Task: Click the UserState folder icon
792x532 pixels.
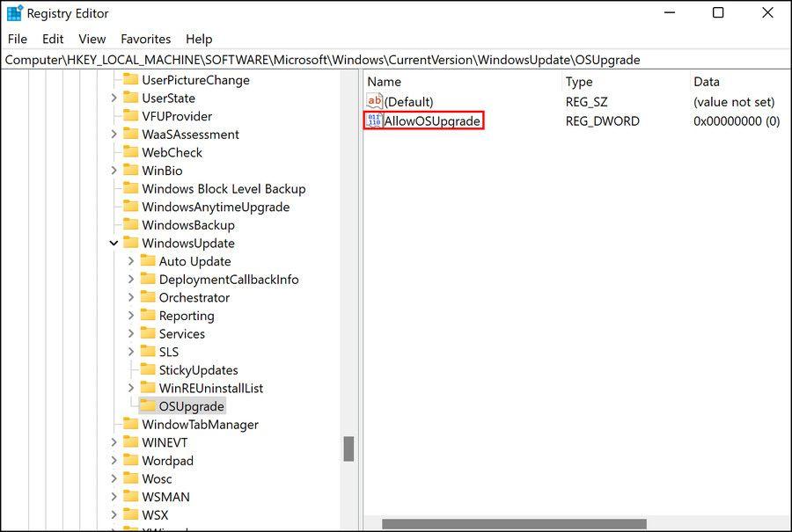Action: click(130, 98)
